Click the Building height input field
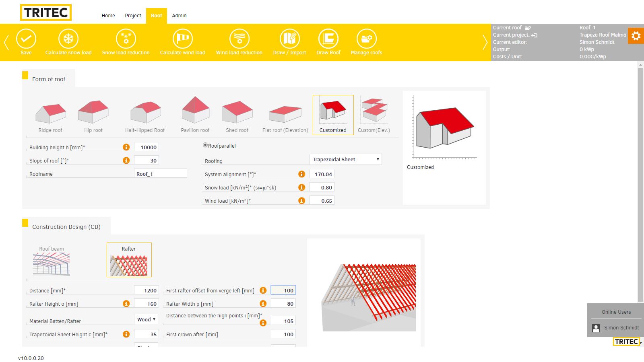The height and width of the screenshot is (362, 644). click(x=147, y=147)
